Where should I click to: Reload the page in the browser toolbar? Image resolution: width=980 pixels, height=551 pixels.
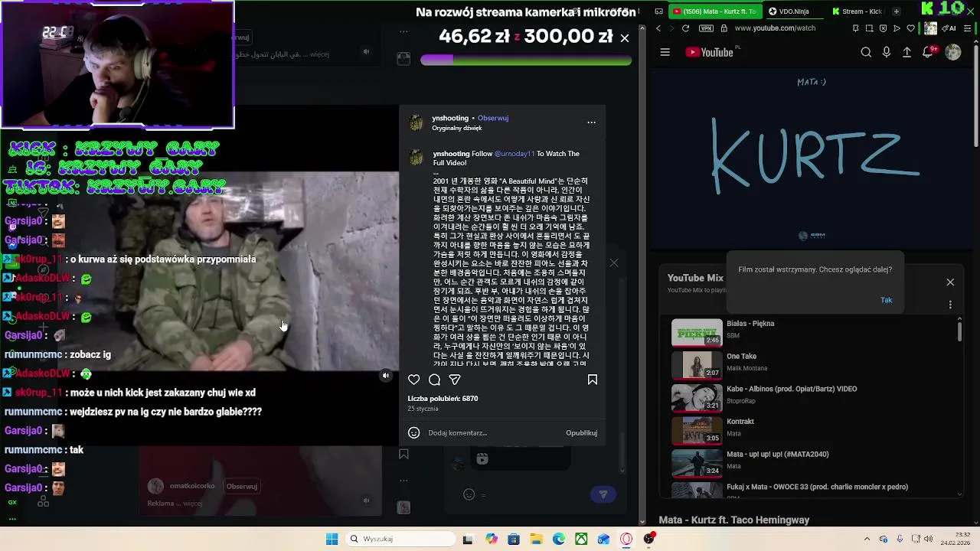tap(685, 28)
